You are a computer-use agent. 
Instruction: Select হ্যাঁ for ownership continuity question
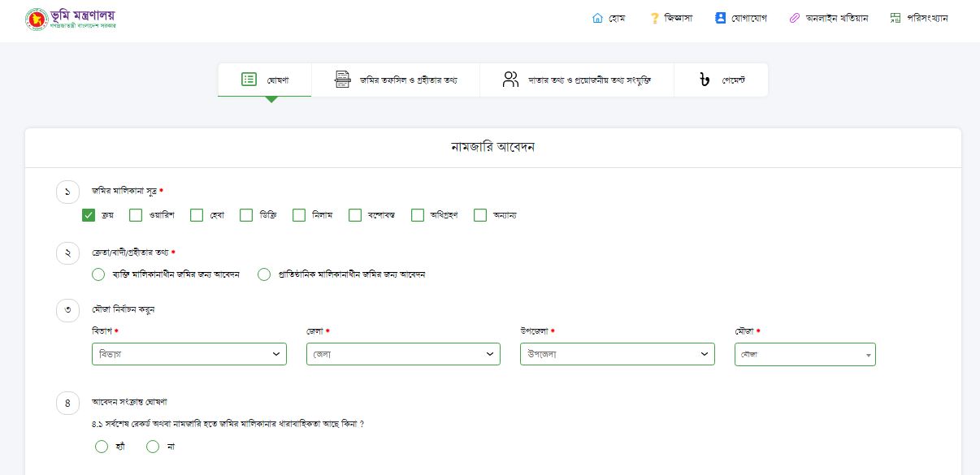(x=102, y=446)
